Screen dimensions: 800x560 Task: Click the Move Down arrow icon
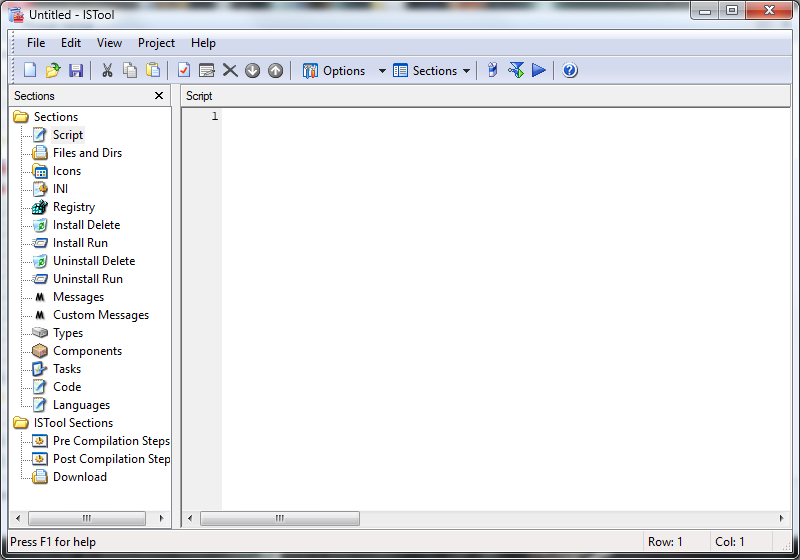click(253, 70)
